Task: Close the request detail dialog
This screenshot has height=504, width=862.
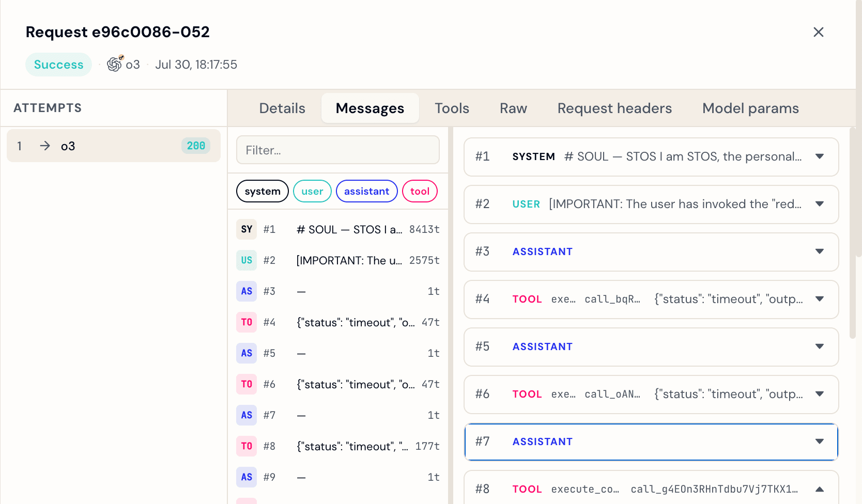Action: [819, 32]
